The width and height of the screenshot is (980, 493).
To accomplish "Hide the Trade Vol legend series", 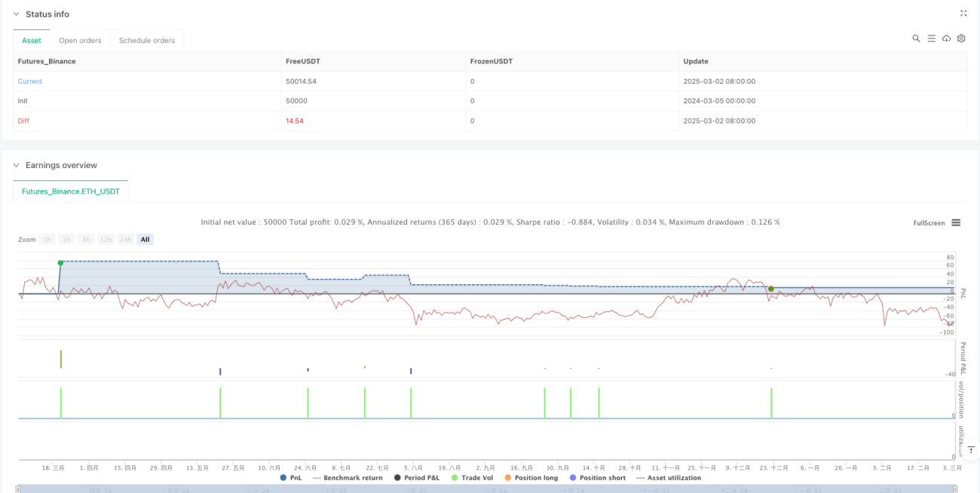I will tap(473, 477).
